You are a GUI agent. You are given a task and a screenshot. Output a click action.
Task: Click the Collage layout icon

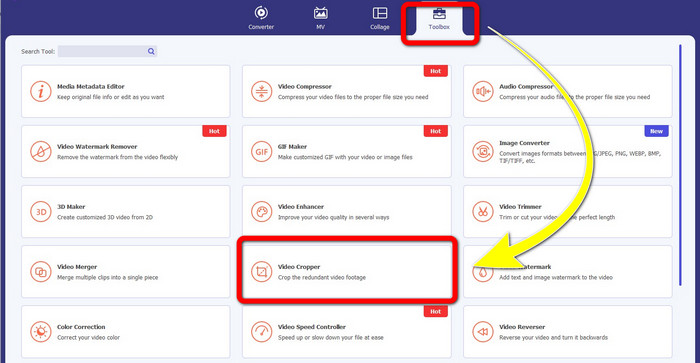(380, 13)
